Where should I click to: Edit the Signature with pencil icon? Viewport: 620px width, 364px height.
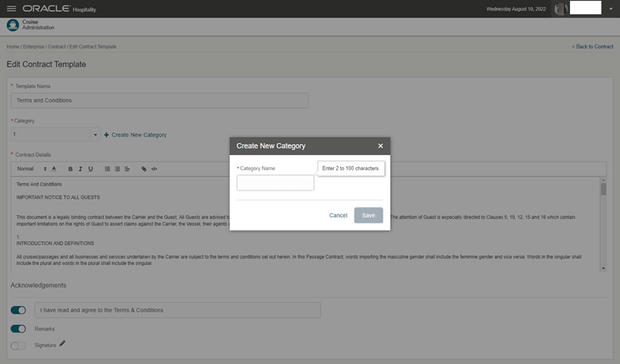(62, 343)
